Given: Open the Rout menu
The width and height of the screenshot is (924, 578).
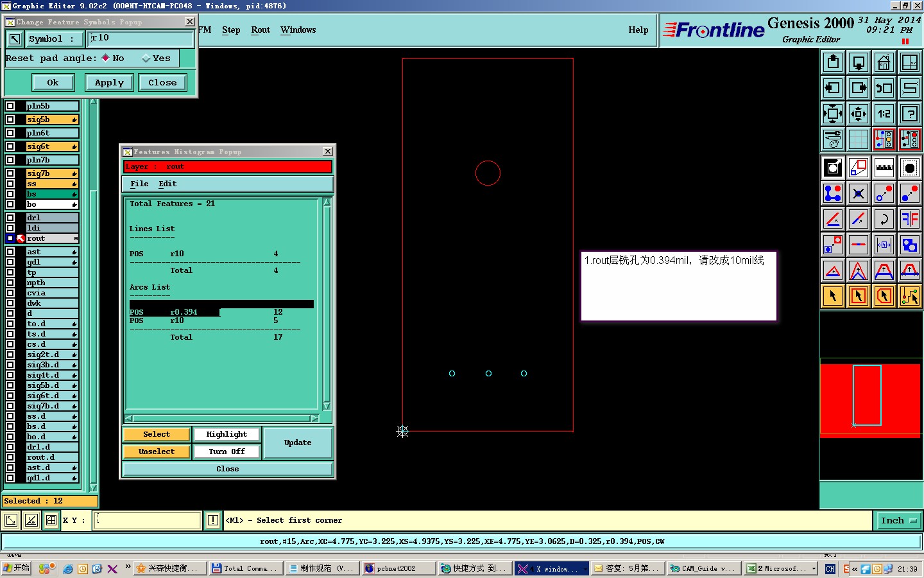Looking at the screenshot, I should tap(261, 30).
